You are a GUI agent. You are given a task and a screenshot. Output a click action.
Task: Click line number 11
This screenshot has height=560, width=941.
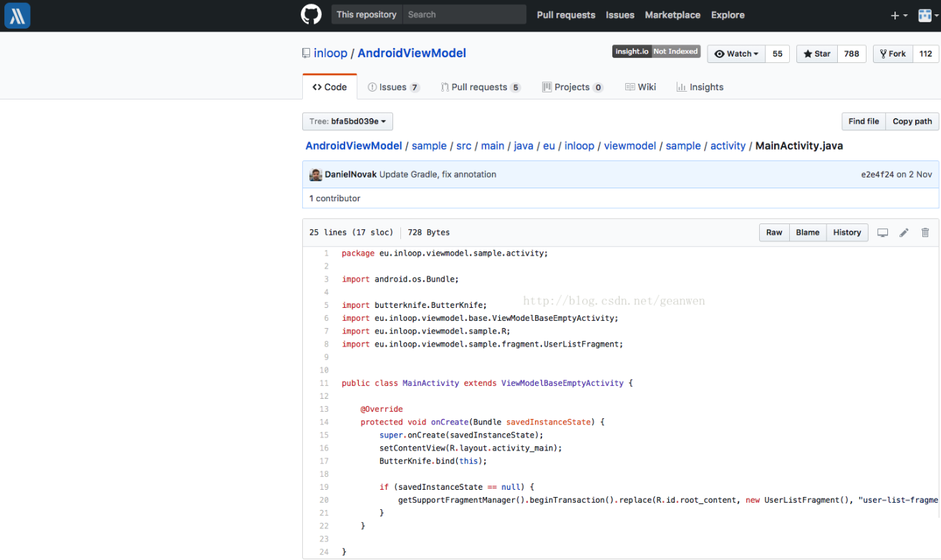(324, 383)
